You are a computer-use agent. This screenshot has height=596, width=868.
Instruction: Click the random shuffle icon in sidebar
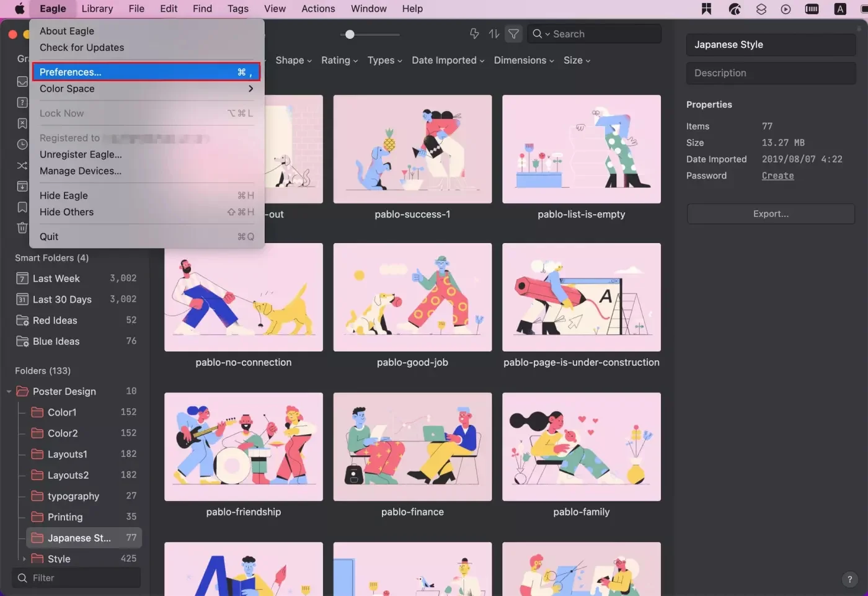click(x=22, y=166)
